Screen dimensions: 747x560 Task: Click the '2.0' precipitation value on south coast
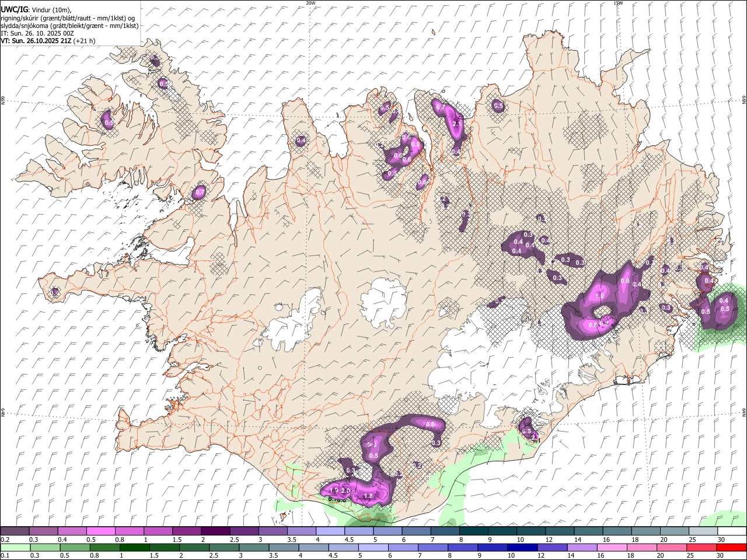345,491
